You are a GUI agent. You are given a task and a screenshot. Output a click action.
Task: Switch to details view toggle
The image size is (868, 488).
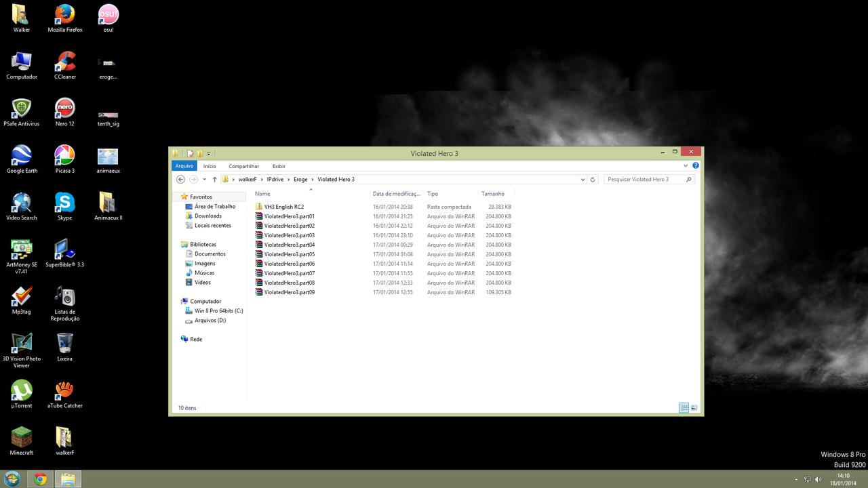pyautogui.click(x=684, y=408)
